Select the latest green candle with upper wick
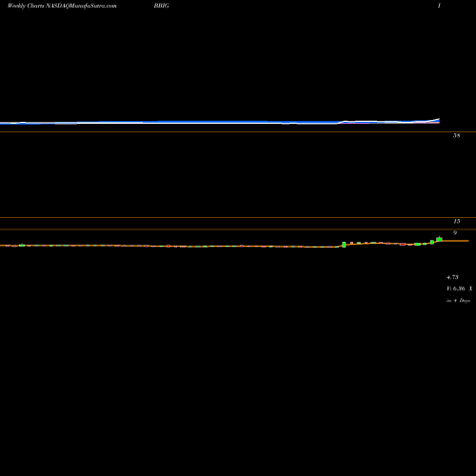Screen dimensions: 476x476 pos(439,239)
